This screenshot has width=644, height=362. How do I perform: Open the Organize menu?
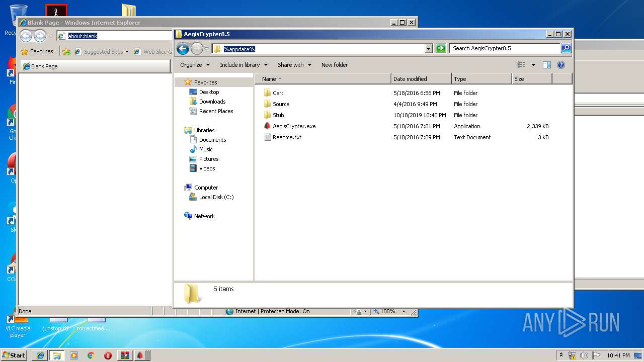tap(195, 65)
